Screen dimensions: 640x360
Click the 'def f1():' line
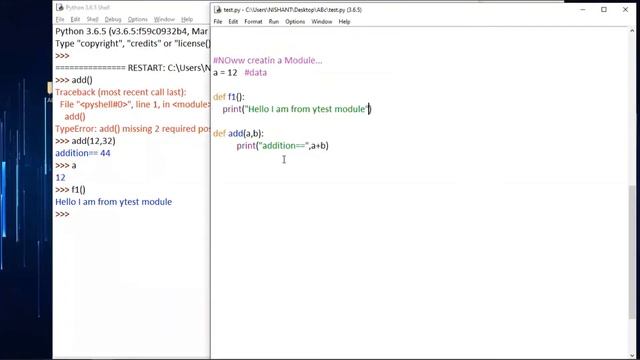tap(229, 97)
